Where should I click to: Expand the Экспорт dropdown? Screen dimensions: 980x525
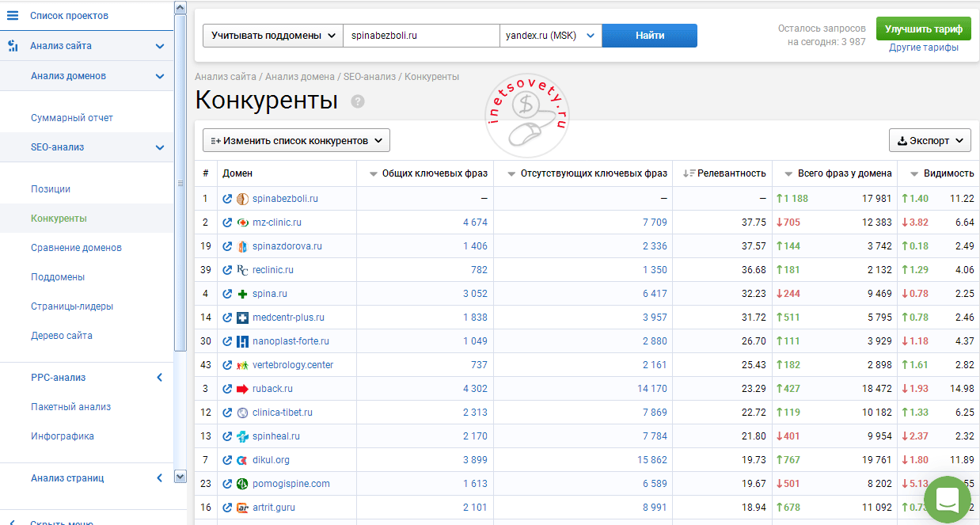tap(929, 141)
